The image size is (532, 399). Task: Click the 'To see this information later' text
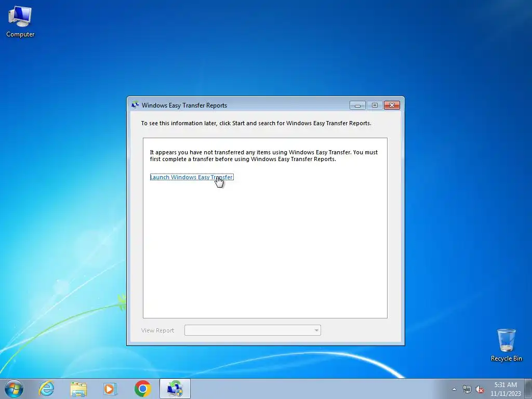pyautogui.click(x=256, y=123)
